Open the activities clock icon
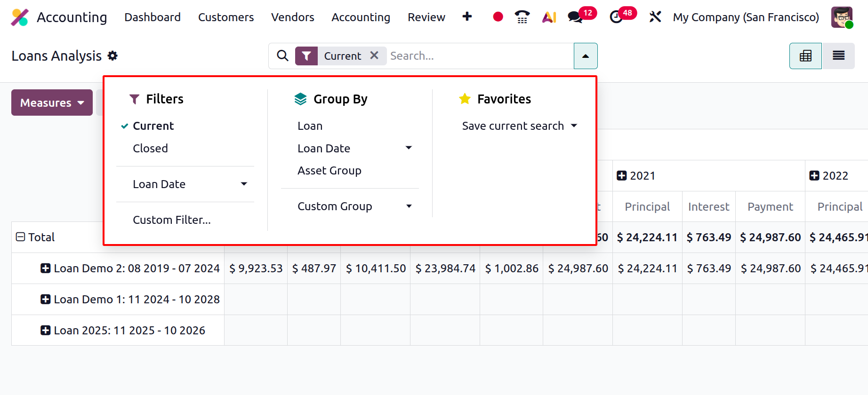The width and height of the screenshot is (868, 395). click(x=616, y=17)
